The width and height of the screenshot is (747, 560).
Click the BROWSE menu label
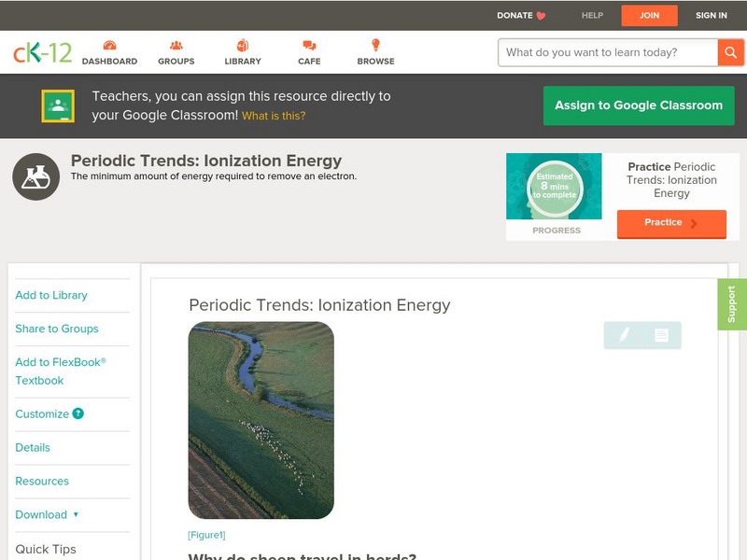coord(376,61)
